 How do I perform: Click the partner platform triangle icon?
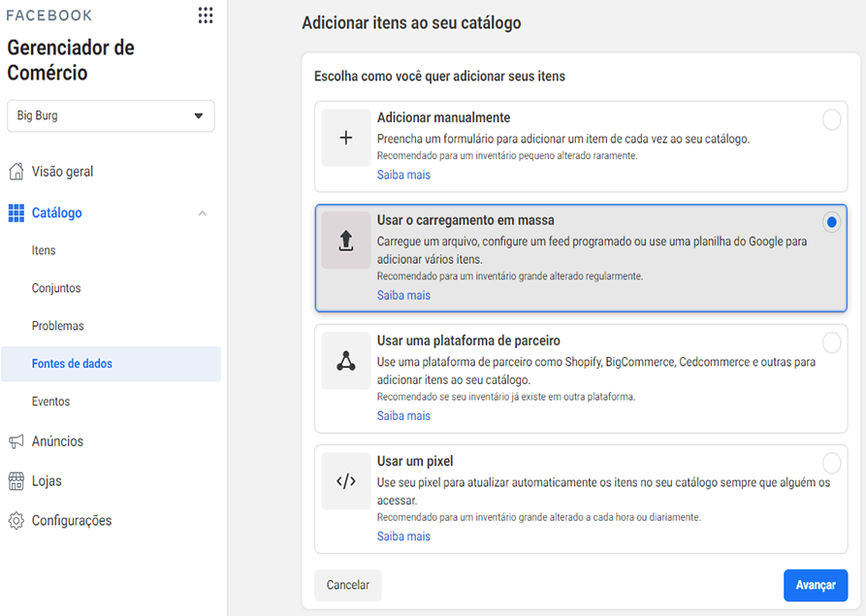tap(346, 361)
